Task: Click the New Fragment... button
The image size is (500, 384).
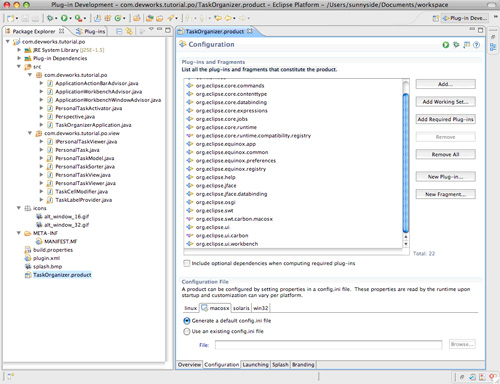Action: point(445,194)
